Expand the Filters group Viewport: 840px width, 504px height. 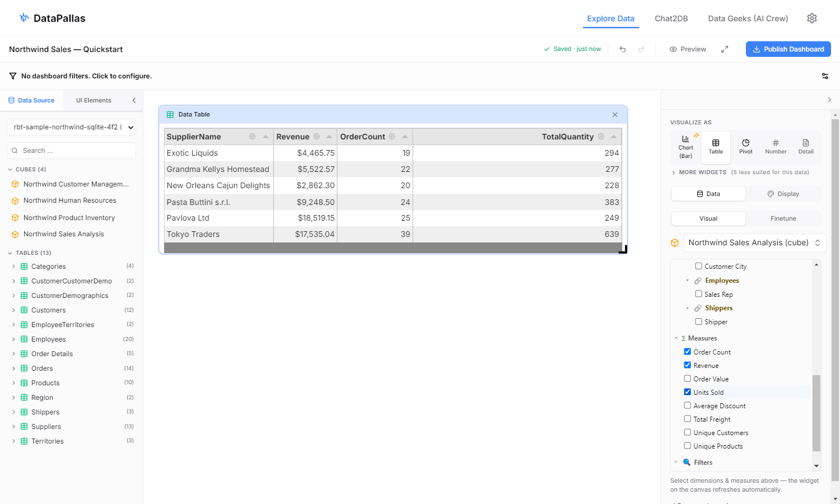676,462
